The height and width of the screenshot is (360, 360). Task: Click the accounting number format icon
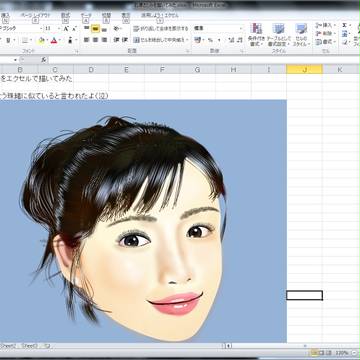click(x=197, y=40)
